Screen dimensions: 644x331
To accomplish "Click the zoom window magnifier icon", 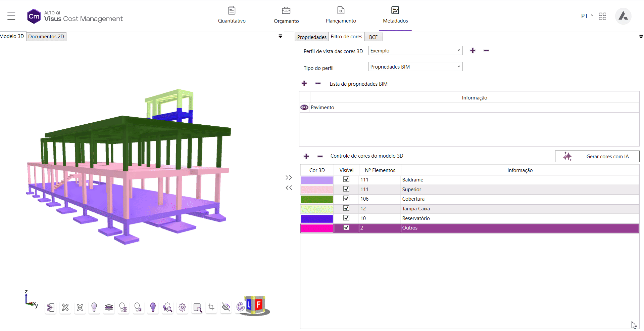I will point(197,307).
